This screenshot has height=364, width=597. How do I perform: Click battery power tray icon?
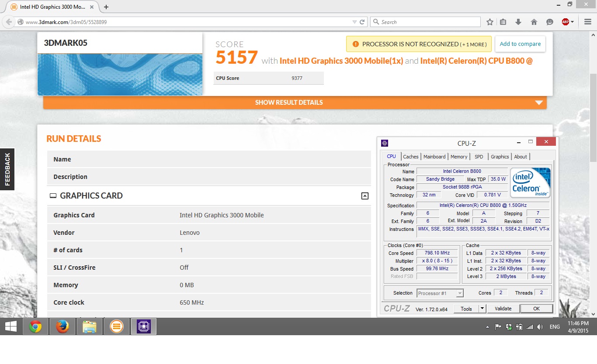coord(519,326)
